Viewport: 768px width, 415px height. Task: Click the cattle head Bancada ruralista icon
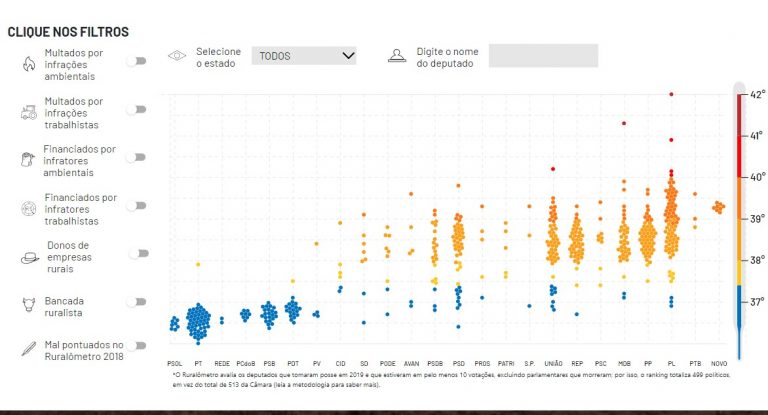28,302
